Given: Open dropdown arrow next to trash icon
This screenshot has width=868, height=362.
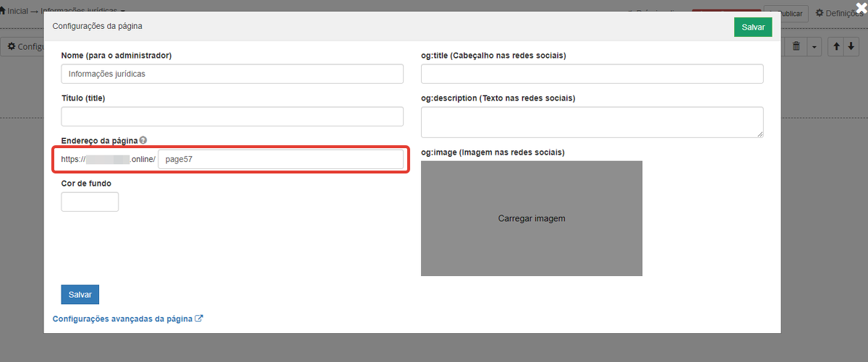Looking at the screenshot, I should point(814,46).
